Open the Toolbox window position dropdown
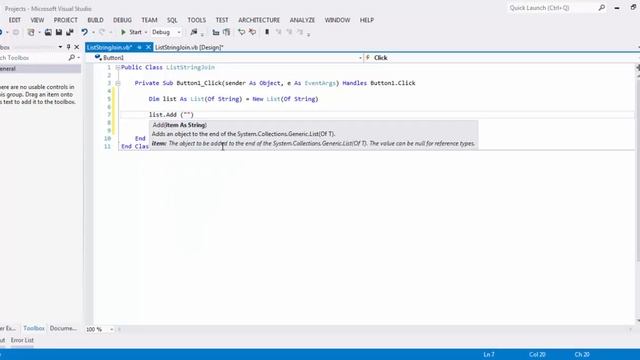 pos(60,47)
